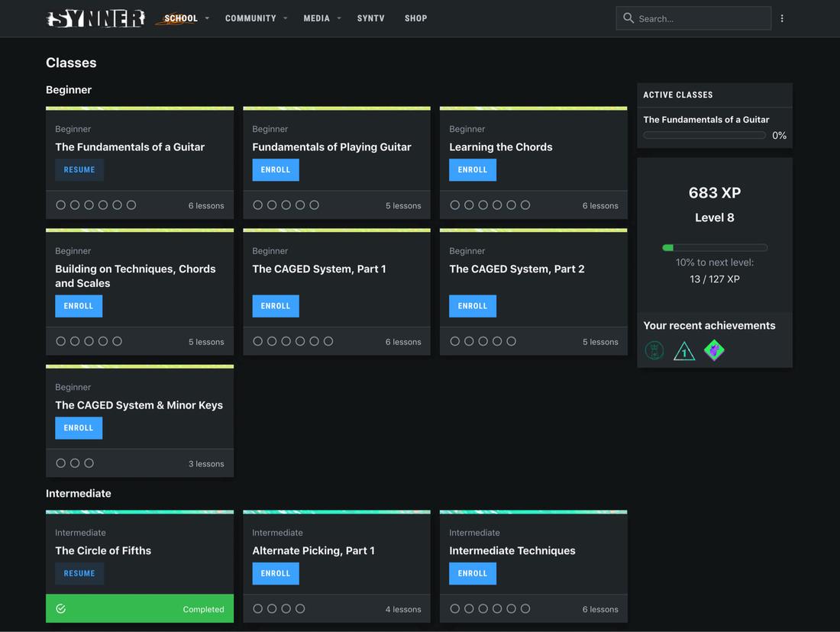Click the green checkmark on Circle of Fifths card

tap(60, 608)
